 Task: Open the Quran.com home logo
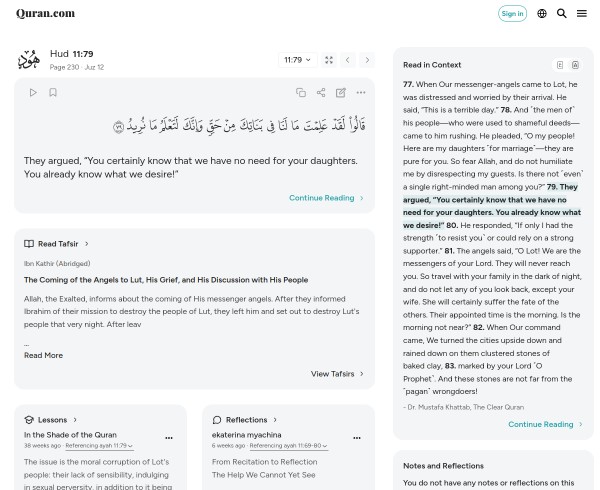click(45, 13)
